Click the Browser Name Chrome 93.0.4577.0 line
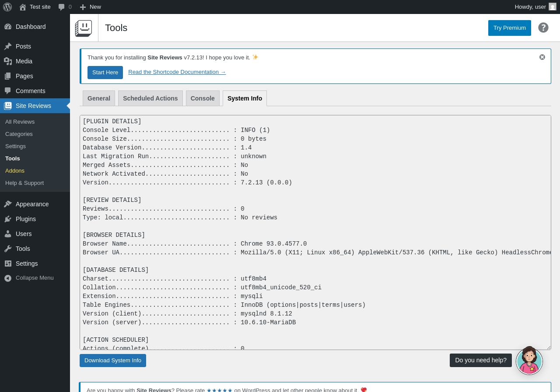The image size is (560, 392). coord(195,244)
